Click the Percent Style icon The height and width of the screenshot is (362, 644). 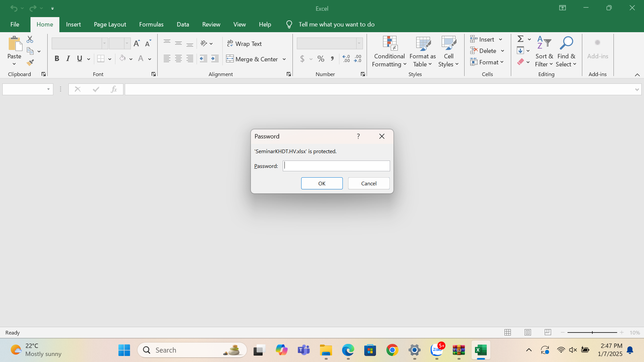coord(321,59)
